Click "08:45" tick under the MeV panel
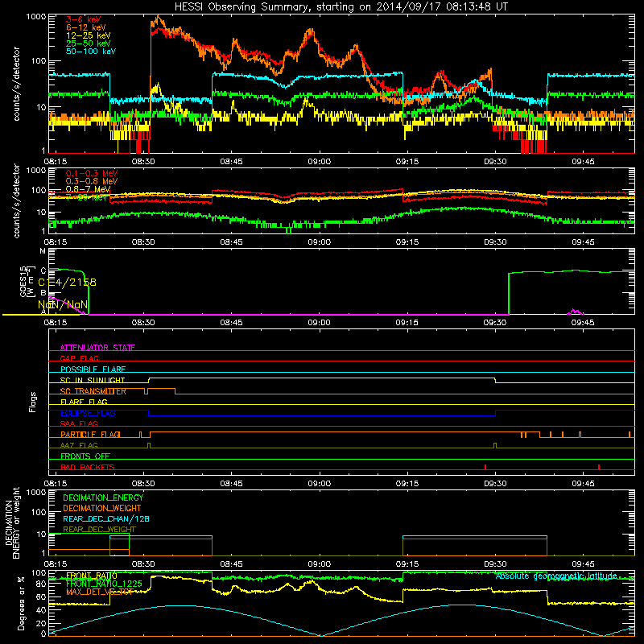644x644 pixels. click(231, 242)
